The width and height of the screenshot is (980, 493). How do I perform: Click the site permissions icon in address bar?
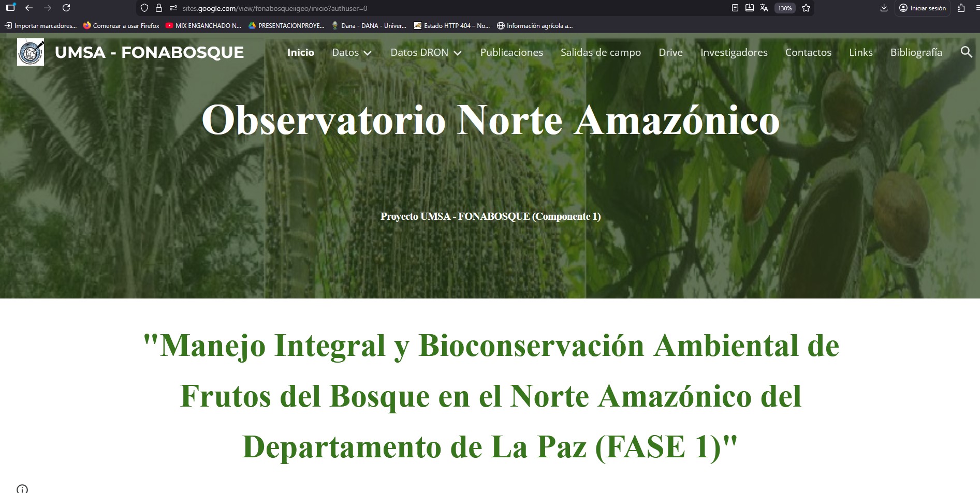[x=172, y=8]
